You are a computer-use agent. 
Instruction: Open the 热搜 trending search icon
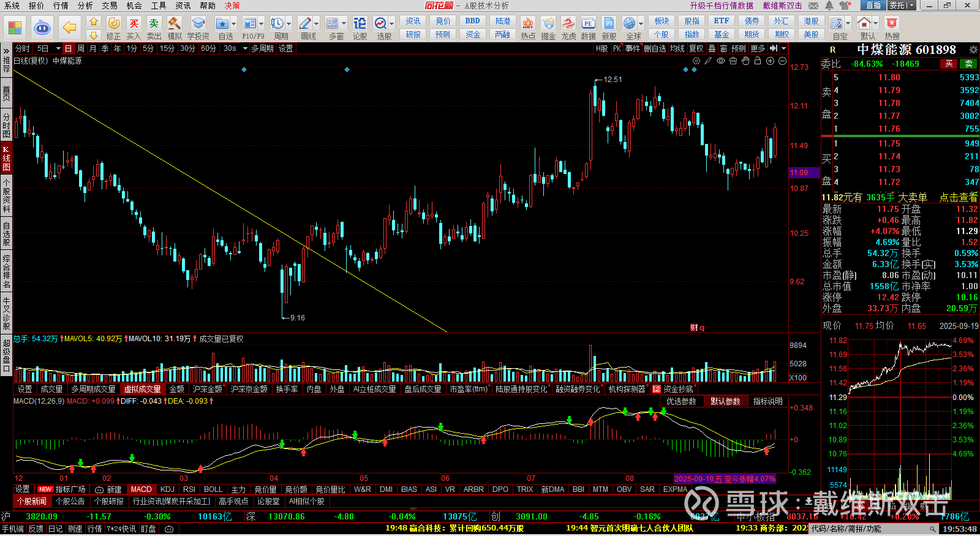[892, 24]
